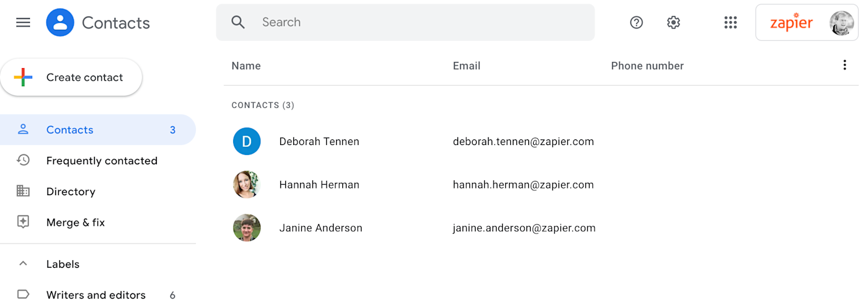The height and width of the screenshot is (308, 868).
Task: Open the Writers and editors label
Action: coord(96,295)
